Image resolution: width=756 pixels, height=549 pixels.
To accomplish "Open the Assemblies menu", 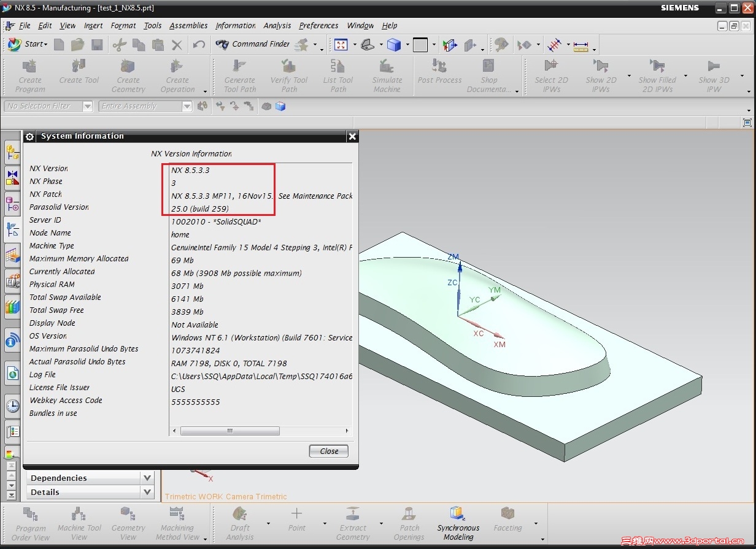I will [188, 26].
